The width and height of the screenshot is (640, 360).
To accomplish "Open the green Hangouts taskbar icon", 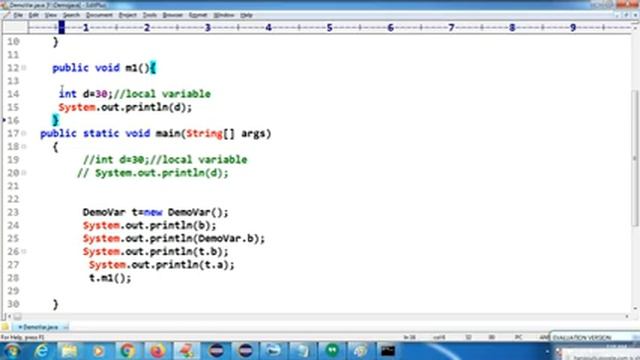I will pos(332,351).
